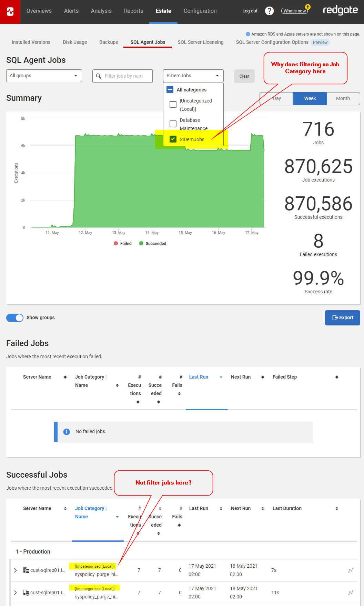This screenshot has height=606, width=364.
Task: Click the redgate brand logo
Action: tap(340, 10)
